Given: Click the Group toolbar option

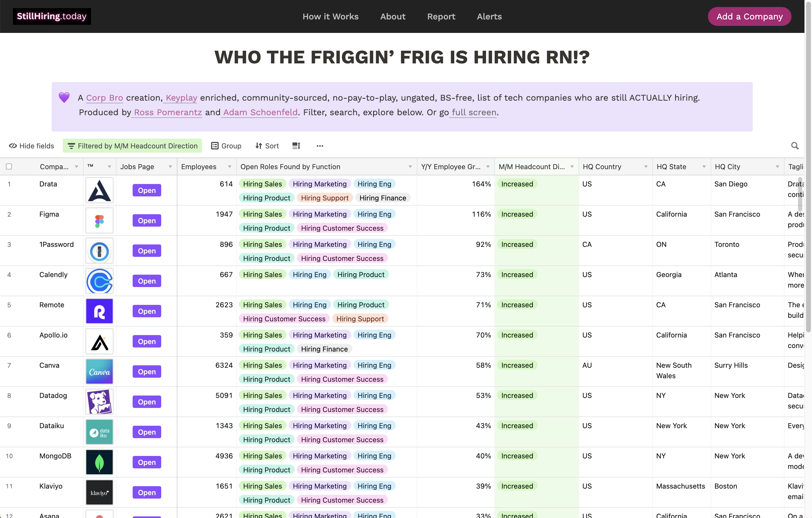Looking at the screenshot, I should (226, 146).
